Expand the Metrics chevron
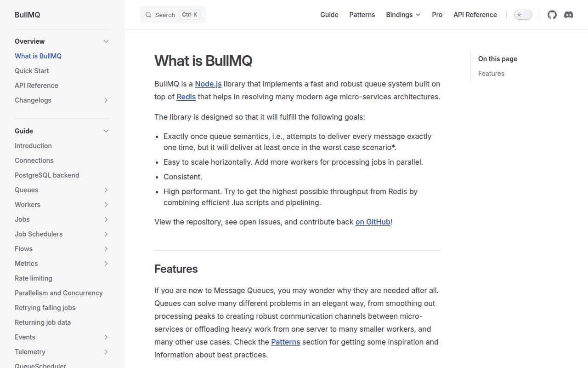Viewport: 588px width, 368px height. tap(106, 264)
